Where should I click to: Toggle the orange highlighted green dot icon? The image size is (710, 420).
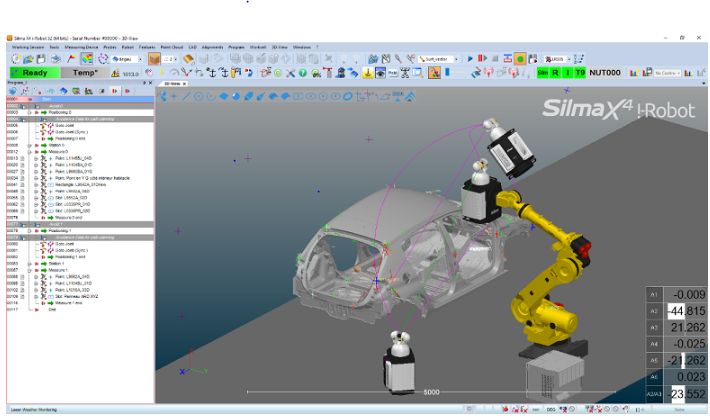pyautogui.click(x=520, y=59)
